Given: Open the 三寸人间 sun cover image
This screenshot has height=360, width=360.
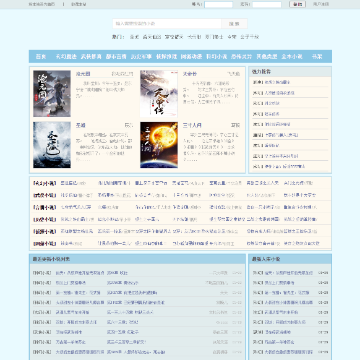Looking at the screenshot, I should [x=159, y=145].
